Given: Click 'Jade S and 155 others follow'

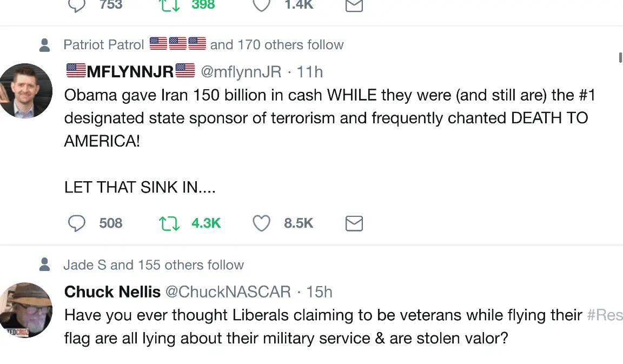Looking at the screenshot, I should click(x=154, y=265).
